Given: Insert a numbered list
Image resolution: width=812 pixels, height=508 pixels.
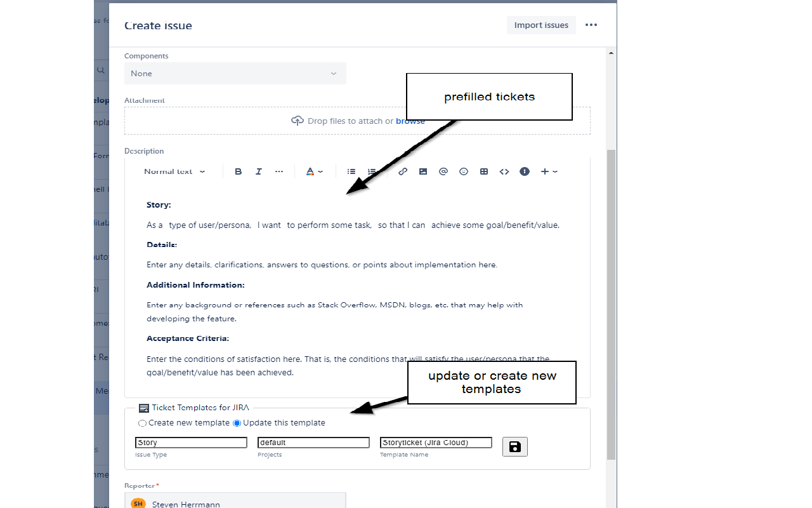Looking at the screenshot, I should [372, 171].
